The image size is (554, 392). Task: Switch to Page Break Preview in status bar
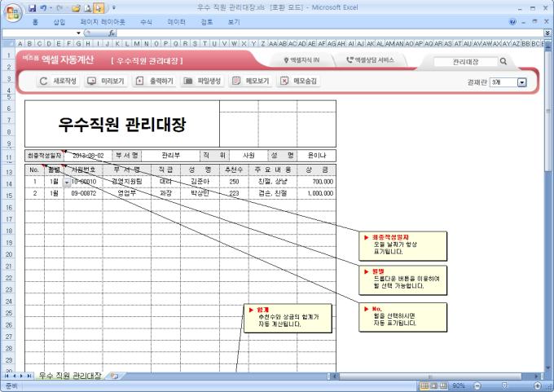point(443,385)
